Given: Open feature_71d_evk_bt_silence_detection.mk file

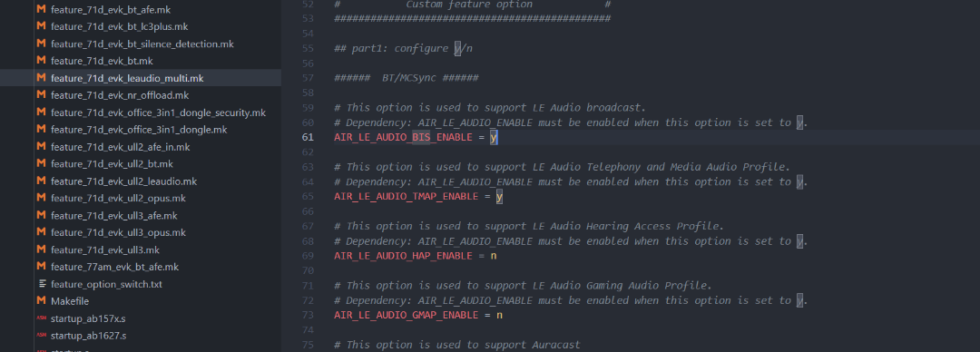Looking at the screenshot, I should click(x=142, y=44).
